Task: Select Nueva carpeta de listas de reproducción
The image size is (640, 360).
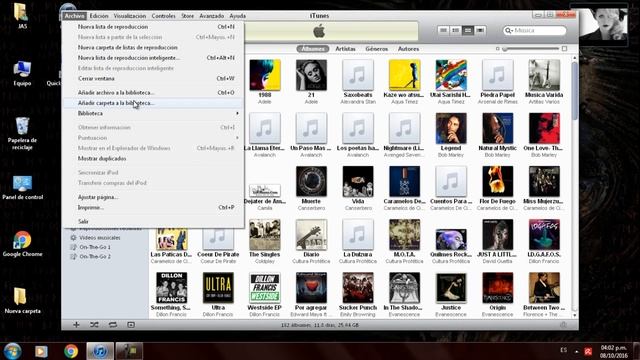Action: (x=153, y=47)
